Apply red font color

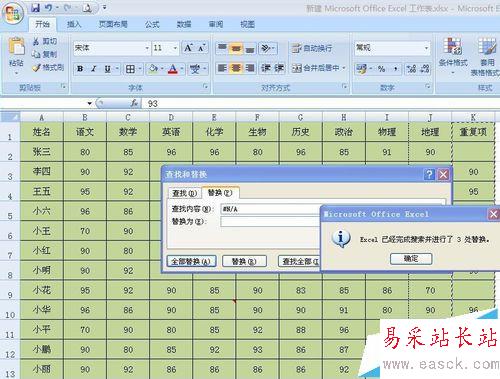coord(173,69)
